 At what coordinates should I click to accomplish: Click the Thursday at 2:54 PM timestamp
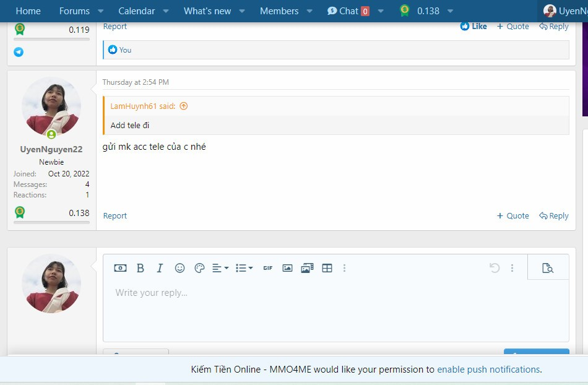pyautogui.click(x=136, y=82)
